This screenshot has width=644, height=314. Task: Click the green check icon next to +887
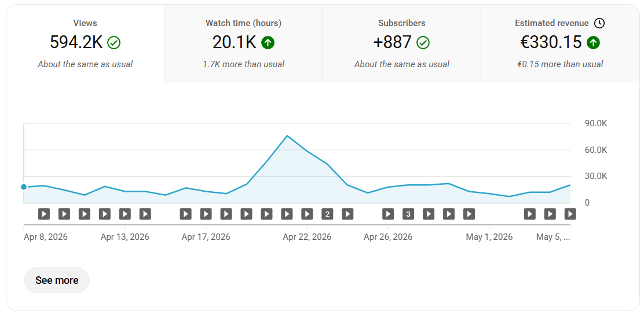pos(423,42)
